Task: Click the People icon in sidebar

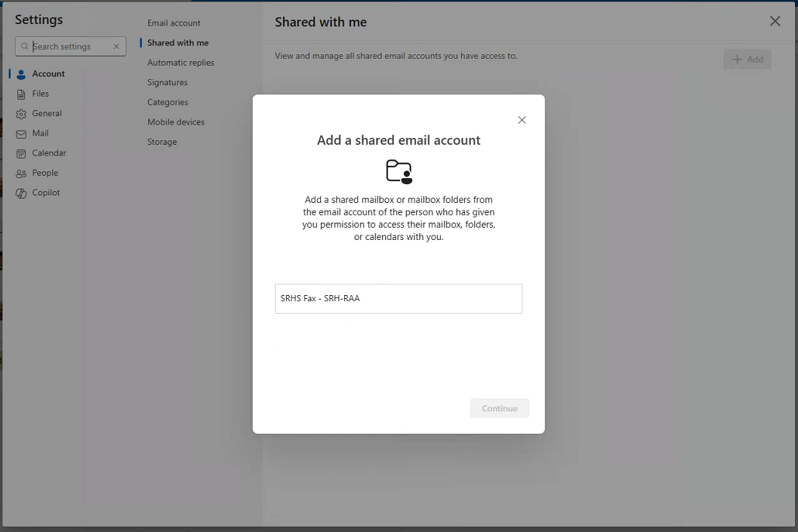Action: coord(21,174)
